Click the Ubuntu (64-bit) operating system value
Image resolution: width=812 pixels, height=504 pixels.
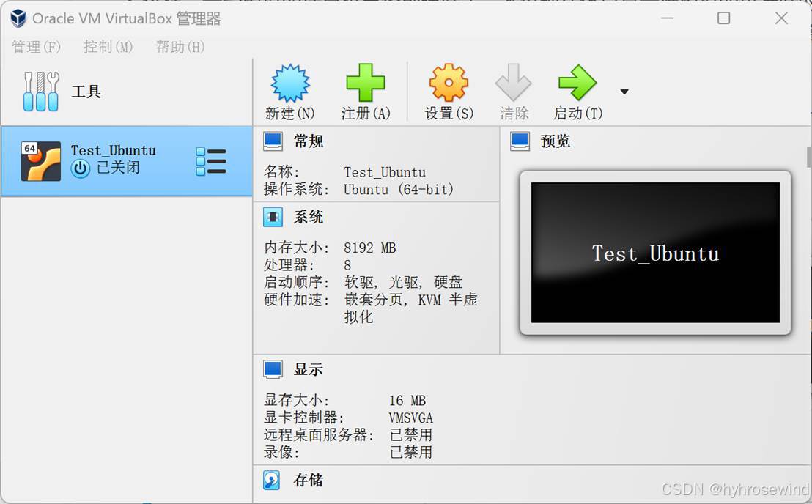(399, 190)
